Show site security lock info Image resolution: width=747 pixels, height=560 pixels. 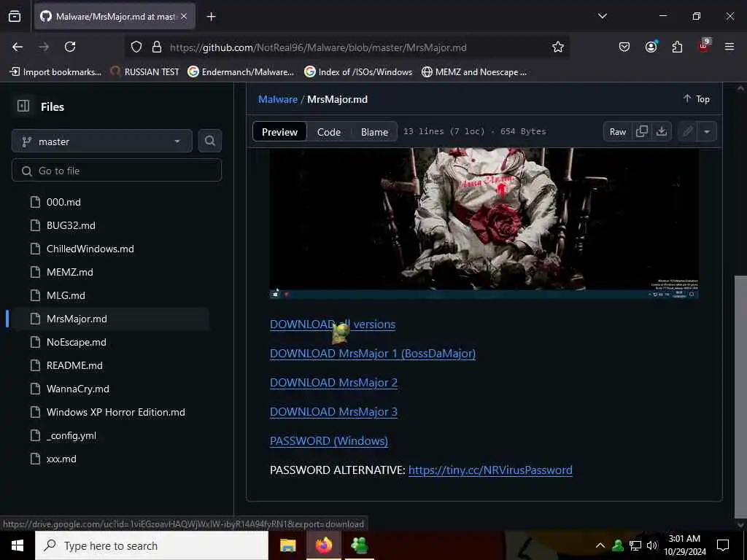(157, 47)
